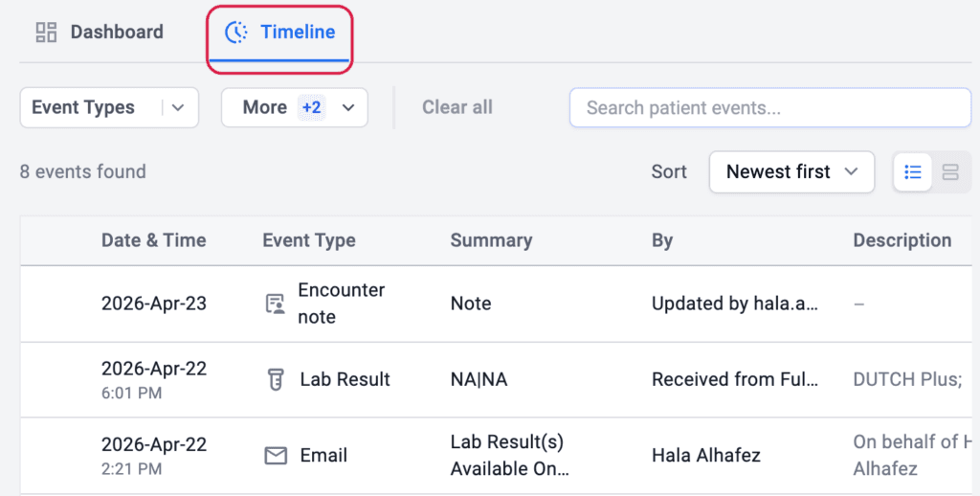Click the Encounter note event icon
Screen dimensions: 980x496
[275, 304]
